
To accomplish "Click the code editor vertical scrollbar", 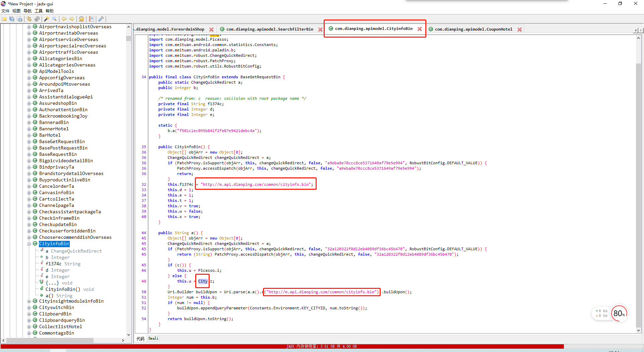I will (639, 195).
